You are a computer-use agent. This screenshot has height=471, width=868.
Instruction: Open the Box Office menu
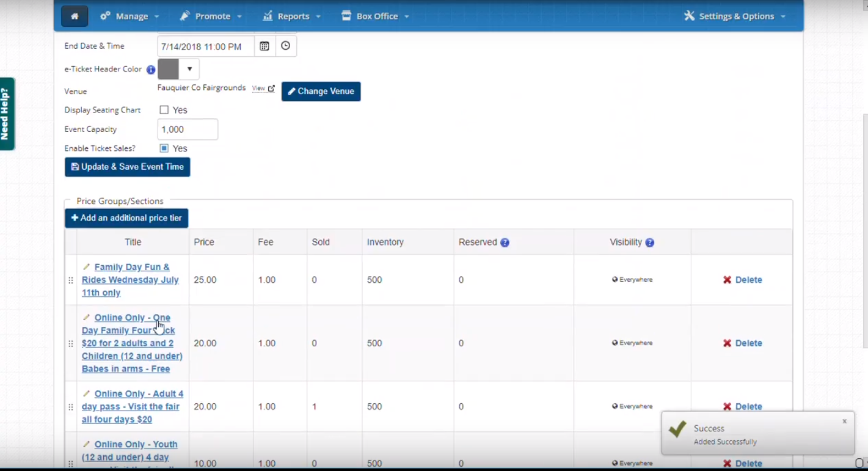375,16
